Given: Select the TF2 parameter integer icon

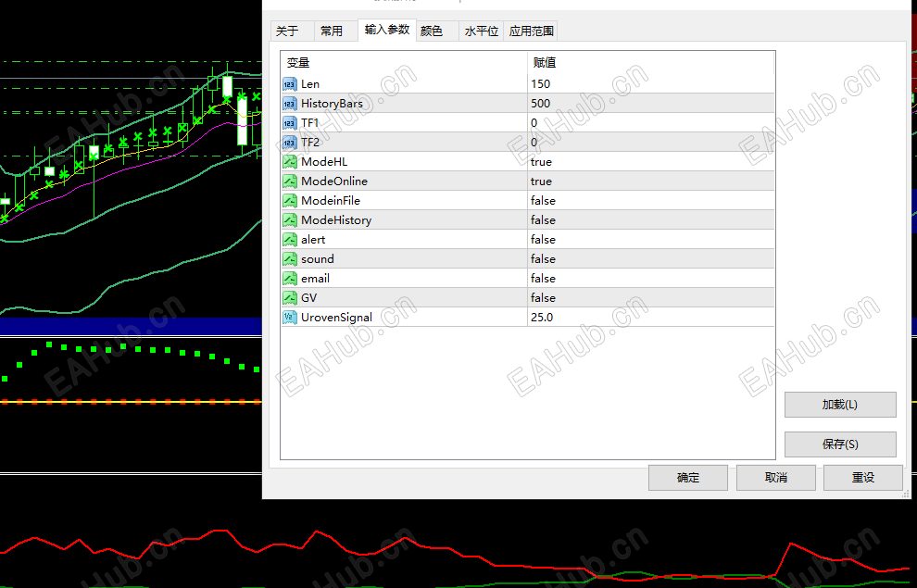Looking at the screenshot, I should coord(290,142).
